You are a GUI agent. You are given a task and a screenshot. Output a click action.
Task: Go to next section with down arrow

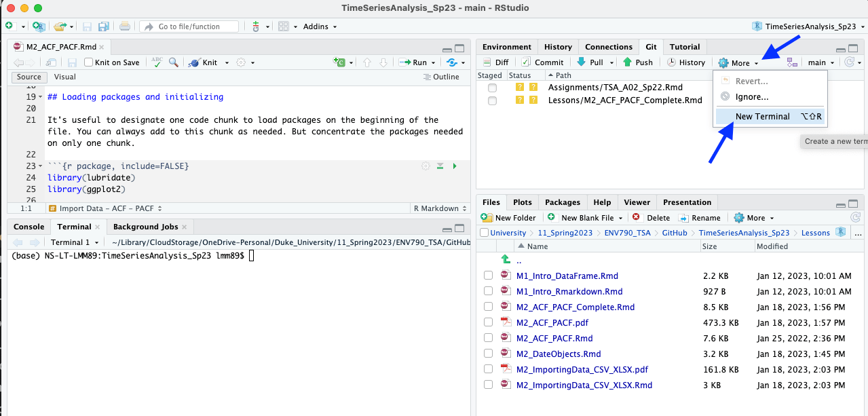pos(383,62)
